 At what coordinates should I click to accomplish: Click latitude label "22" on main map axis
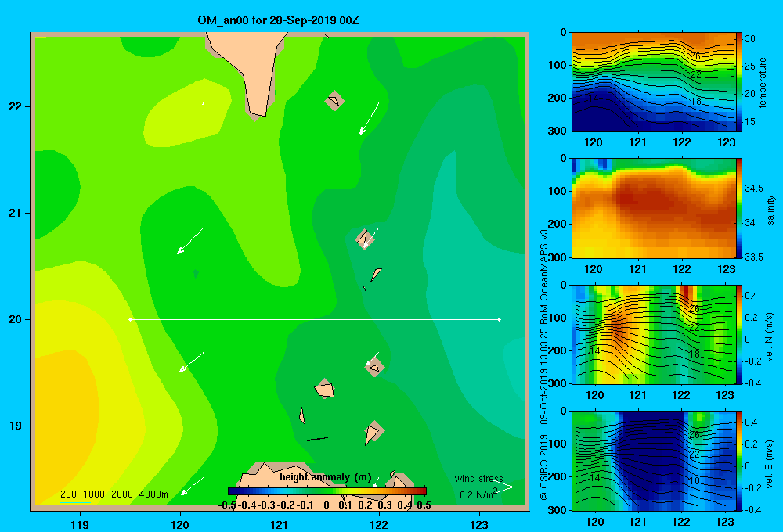click(15, 107)
